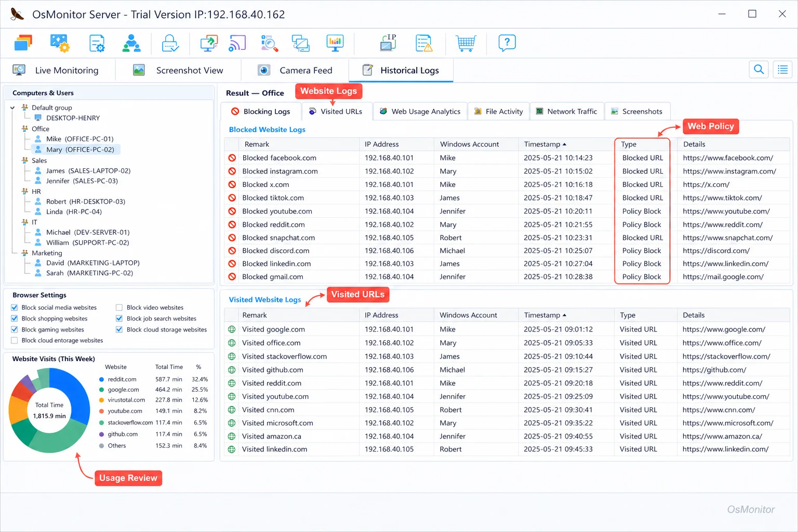Enable Block cloud entorage websites checkbox

15,340
